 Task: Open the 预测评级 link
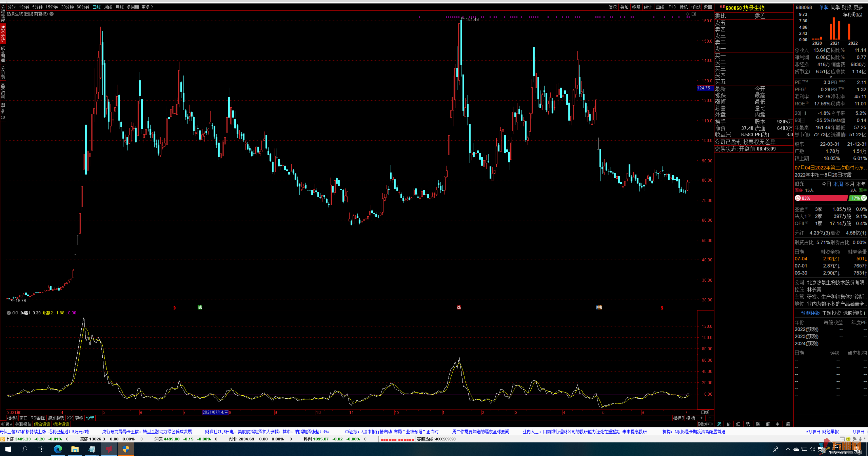pyautogui.click(x=810, y=313)
